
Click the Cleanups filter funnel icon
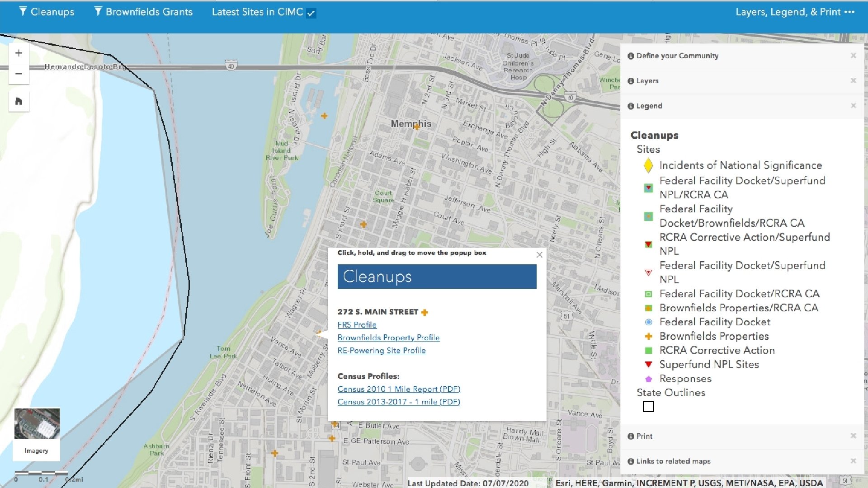23,12
